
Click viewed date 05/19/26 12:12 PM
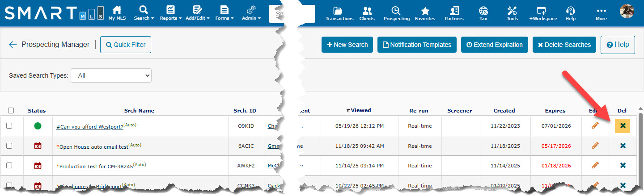coord(359,126)
